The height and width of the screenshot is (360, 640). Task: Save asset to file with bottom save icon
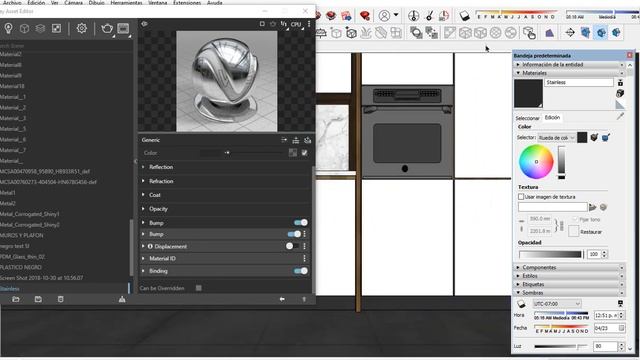coord(38,299)
